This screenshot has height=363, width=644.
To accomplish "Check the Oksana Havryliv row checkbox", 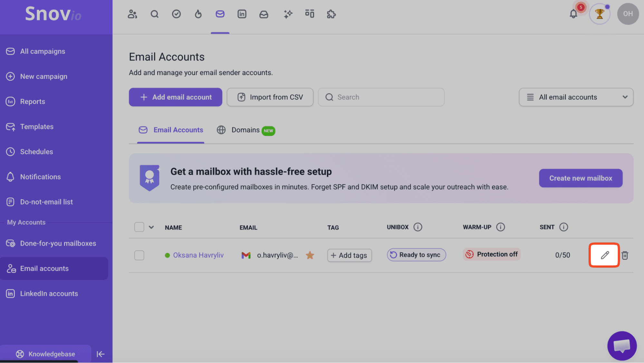I will [139, 255].
